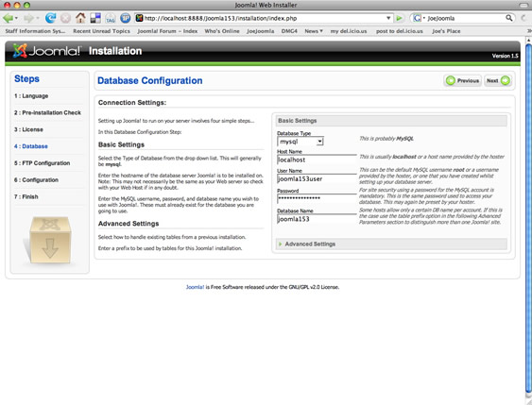The height and width of the screenshot is (405, 532).
Task: Open the Google search engine selector
Action: pyautogui.click(x=419, y=18)
